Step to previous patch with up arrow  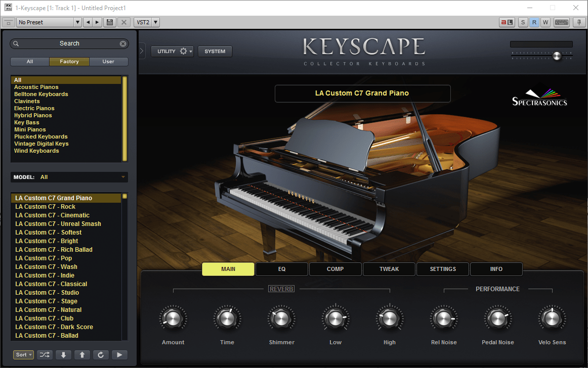point(82,354)
